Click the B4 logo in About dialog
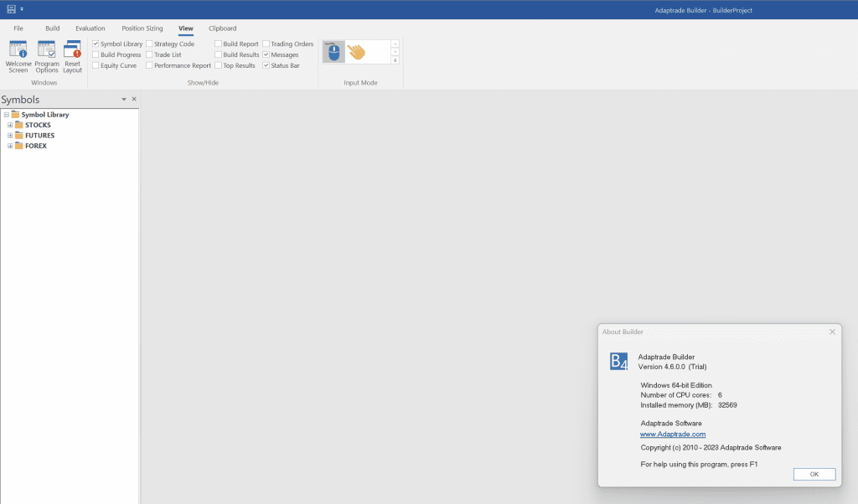The image size is (858, 504). 618,361
